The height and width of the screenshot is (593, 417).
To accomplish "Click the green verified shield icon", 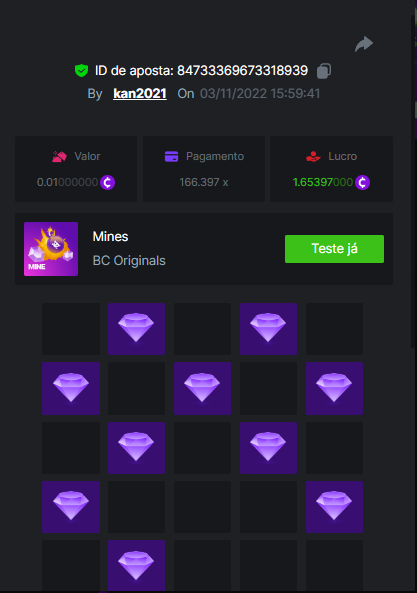I will tap(81, 70).
